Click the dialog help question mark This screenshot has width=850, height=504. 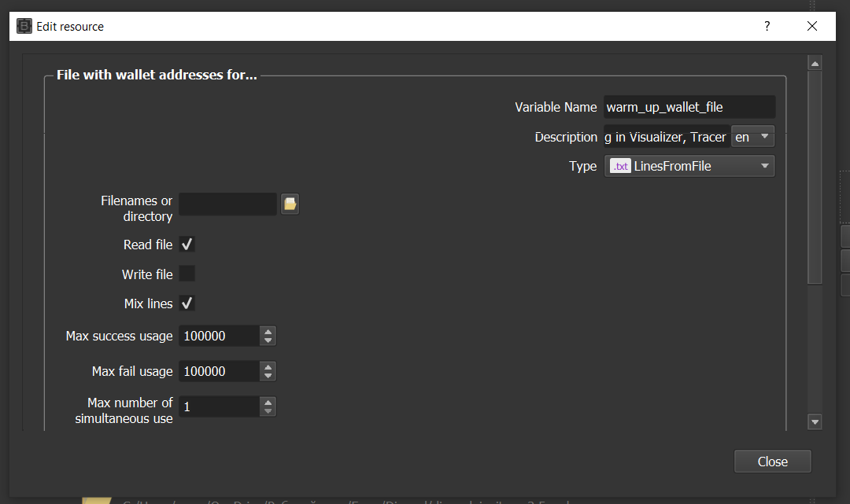point(767,26)
